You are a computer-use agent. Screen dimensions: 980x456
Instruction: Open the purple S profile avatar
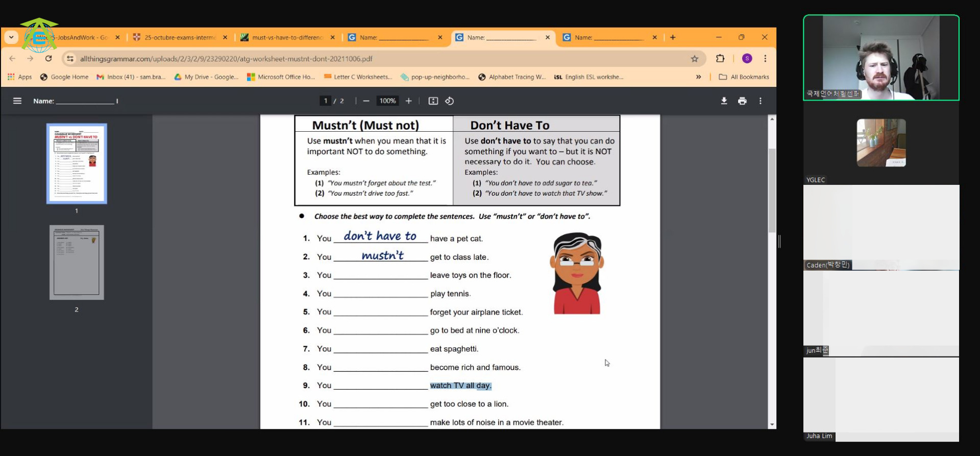[747, 59]
